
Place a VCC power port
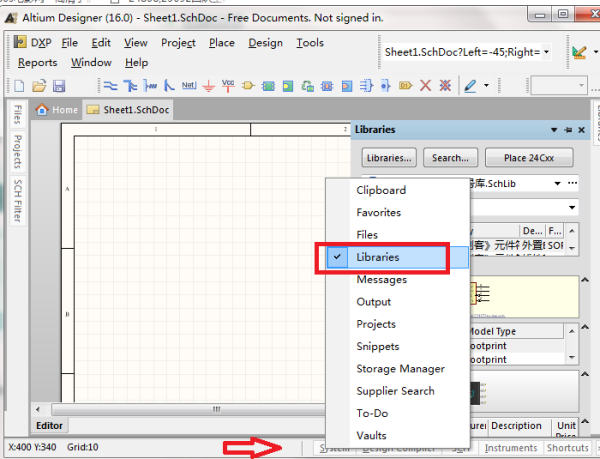[x=229, y=86]
